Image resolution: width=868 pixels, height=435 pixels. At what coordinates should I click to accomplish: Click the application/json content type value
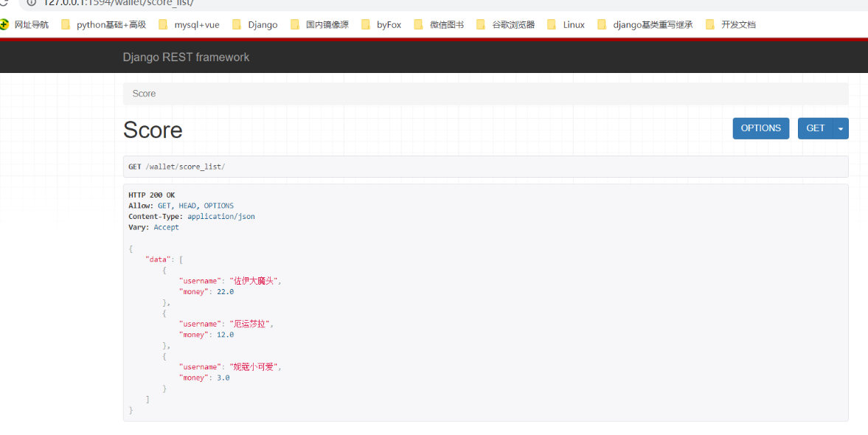pos(221,216)
